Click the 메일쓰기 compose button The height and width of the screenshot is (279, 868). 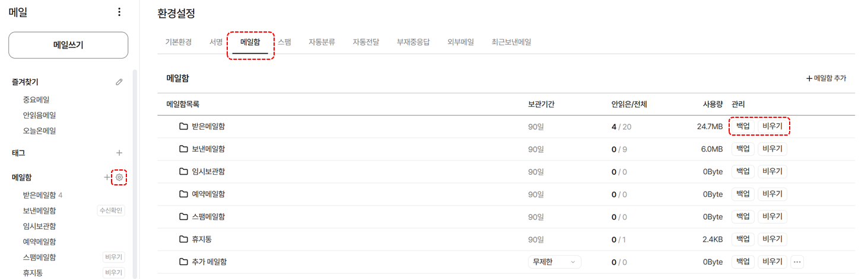coord(68,45)
